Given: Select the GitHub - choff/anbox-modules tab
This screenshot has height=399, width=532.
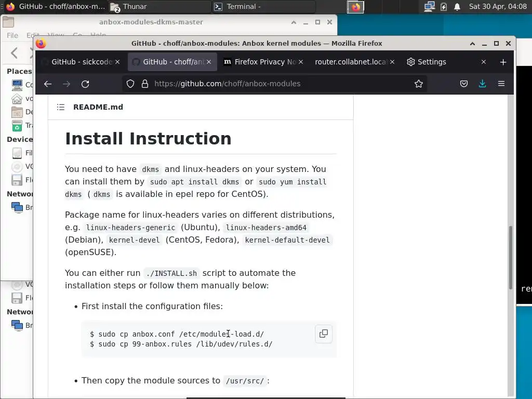Looking at the screenshot, I should point(172,62).
